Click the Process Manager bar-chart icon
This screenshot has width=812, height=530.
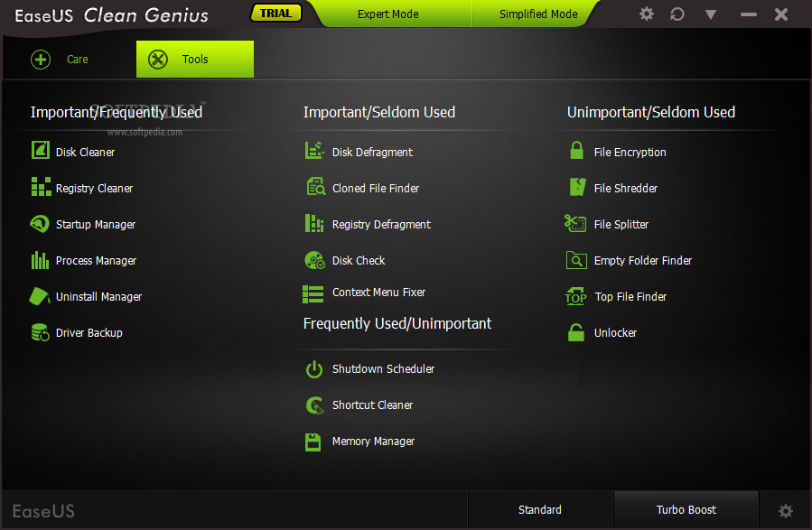click(x=40, y=260)
